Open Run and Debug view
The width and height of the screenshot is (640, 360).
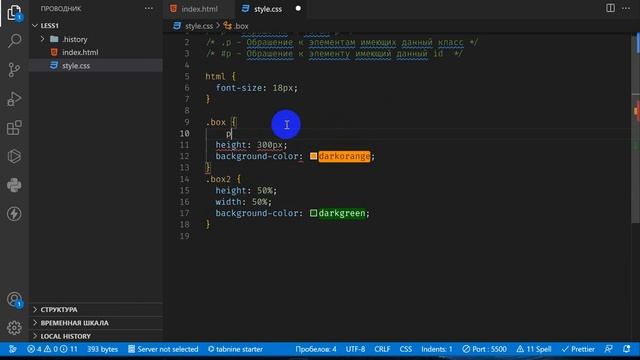click(x=14, y=99)
